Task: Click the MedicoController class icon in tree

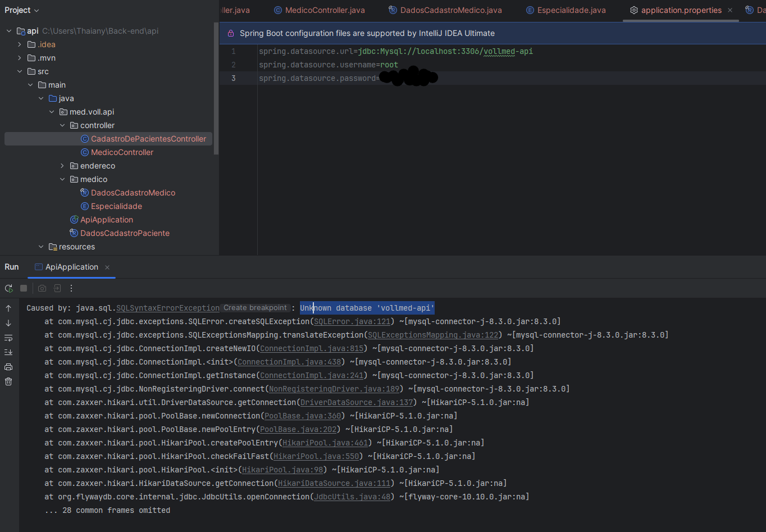Action: (85, 152)
